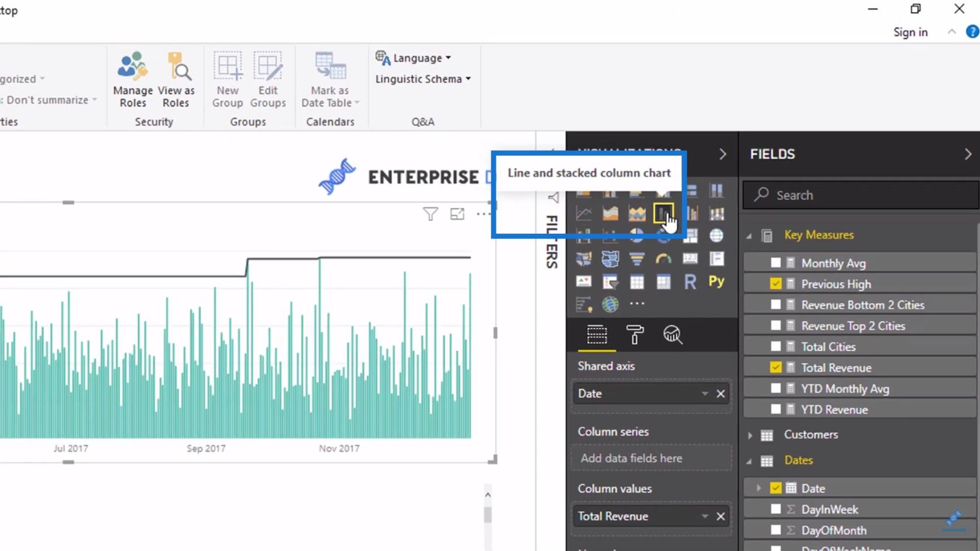The width and height of the screenshot is (980, 551).
Task: Uncheck the Total Revenue measure in Fields
Action: [x=775, y=367]
